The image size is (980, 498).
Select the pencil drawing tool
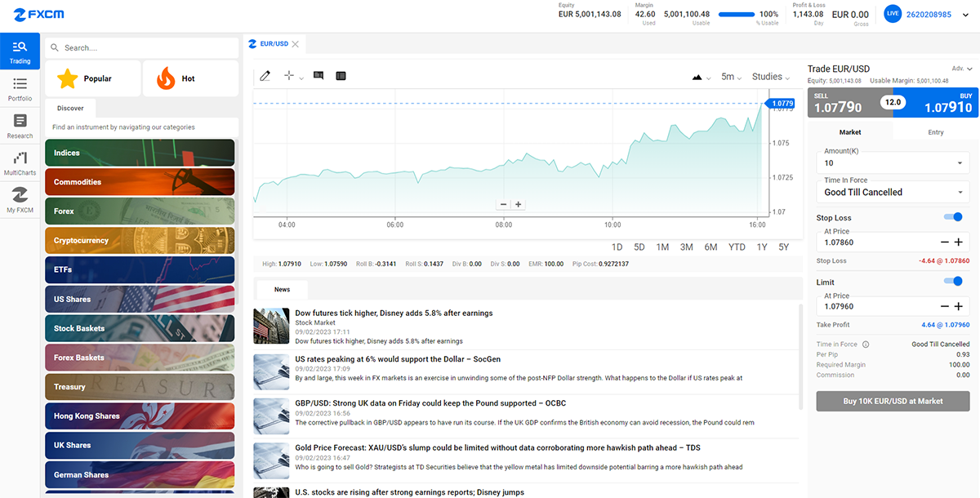pyautogui.click(x=265, y=76)
